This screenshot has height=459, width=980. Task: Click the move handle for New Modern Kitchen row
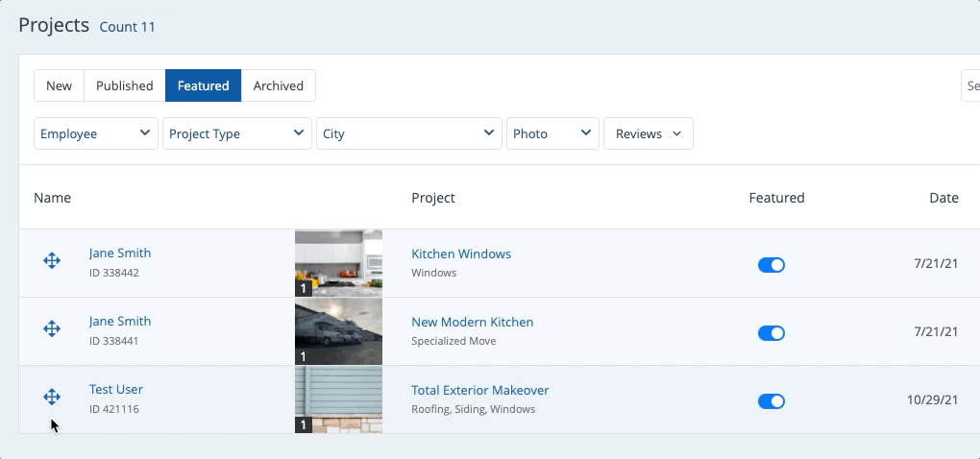pos(52,329)
